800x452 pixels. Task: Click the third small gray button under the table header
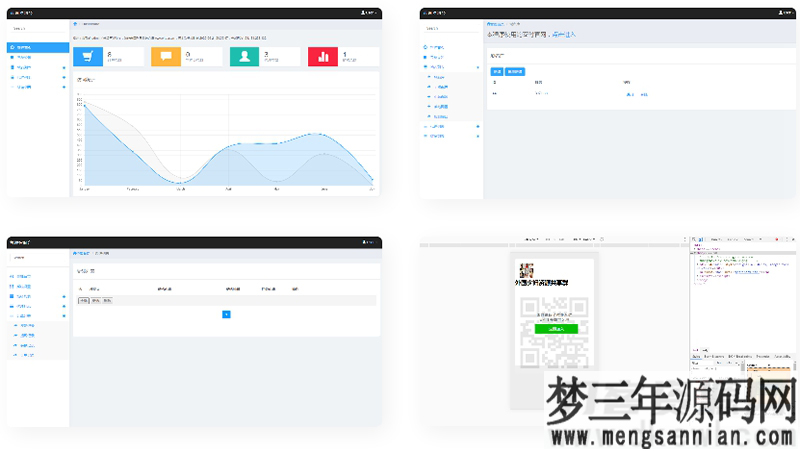pos(107,301)
